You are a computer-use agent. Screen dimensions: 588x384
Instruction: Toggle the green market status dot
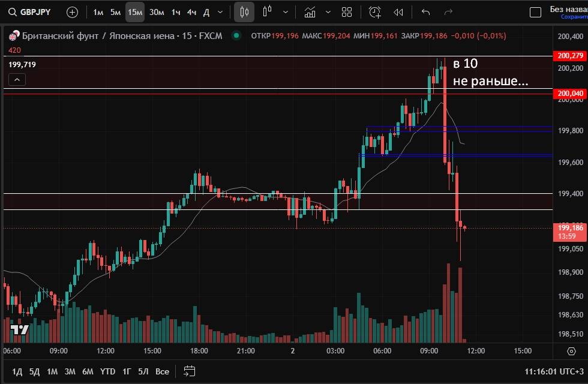coord(236,36)
